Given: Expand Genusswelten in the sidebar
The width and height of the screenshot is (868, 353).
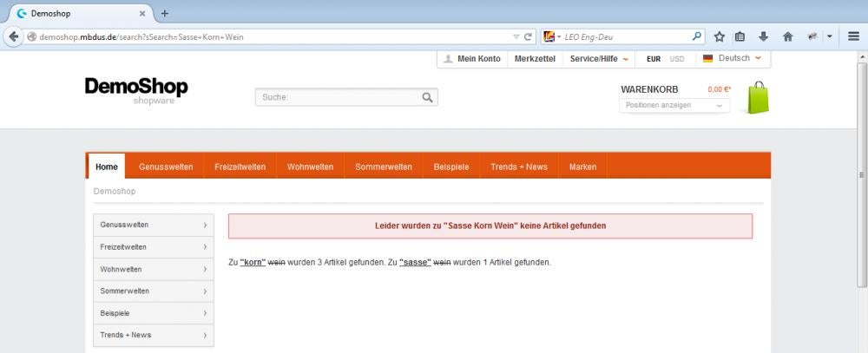Looking at the screenshot, I should [x=153, y=225].
